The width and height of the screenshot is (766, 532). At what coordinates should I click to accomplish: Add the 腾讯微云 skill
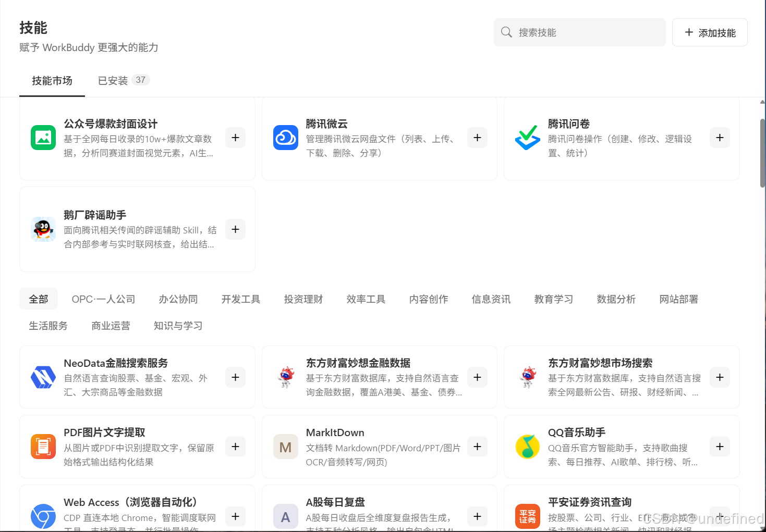477,138
